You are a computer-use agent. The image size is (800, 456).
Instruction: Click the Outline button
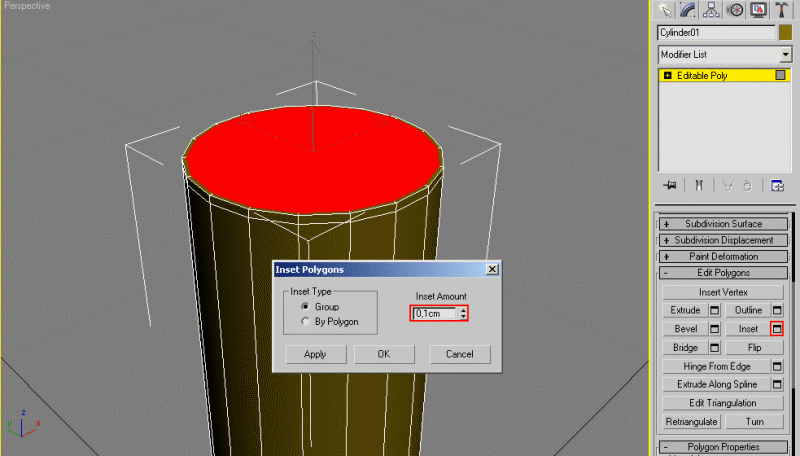(748, 310)
